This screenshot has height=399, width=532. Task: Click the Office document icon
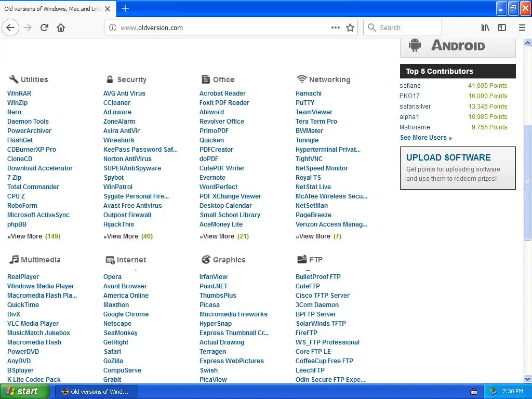pyautogui.click(x=206, y=79)
